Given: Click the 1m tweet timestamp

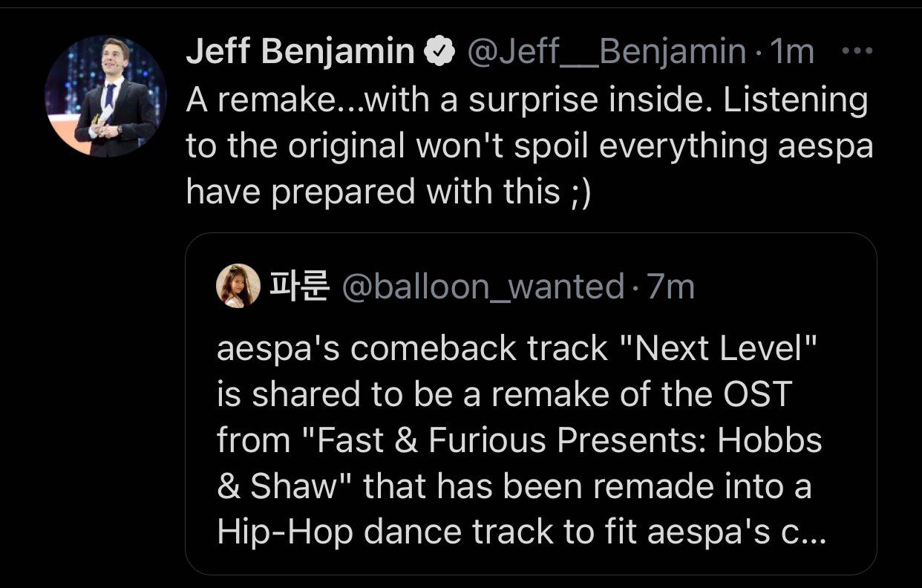Looking at the screenshot, I should (793, 52).
